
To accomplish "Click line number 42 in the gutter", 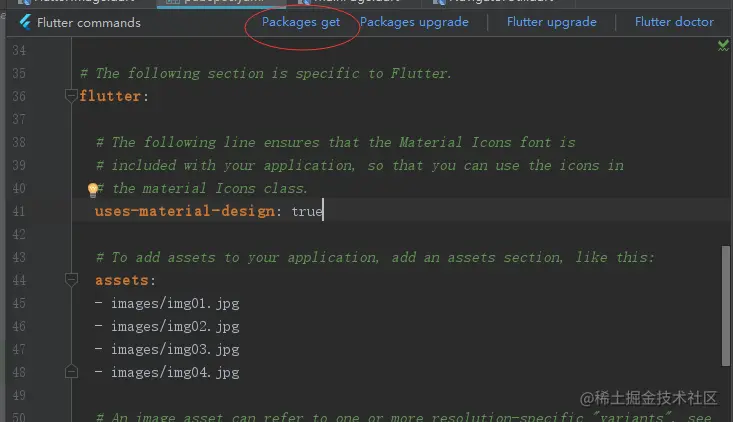I will pyautogui.click(x=19, y=234).
